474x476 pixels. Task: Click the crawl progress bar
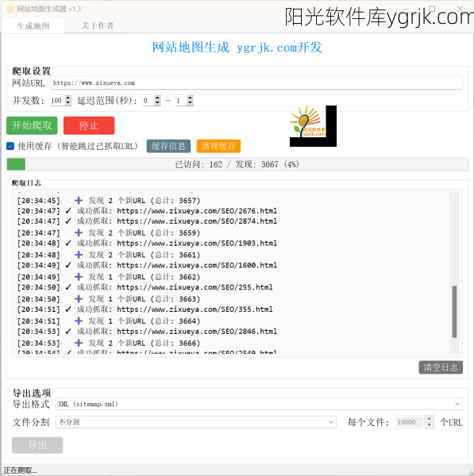[237, 164]
